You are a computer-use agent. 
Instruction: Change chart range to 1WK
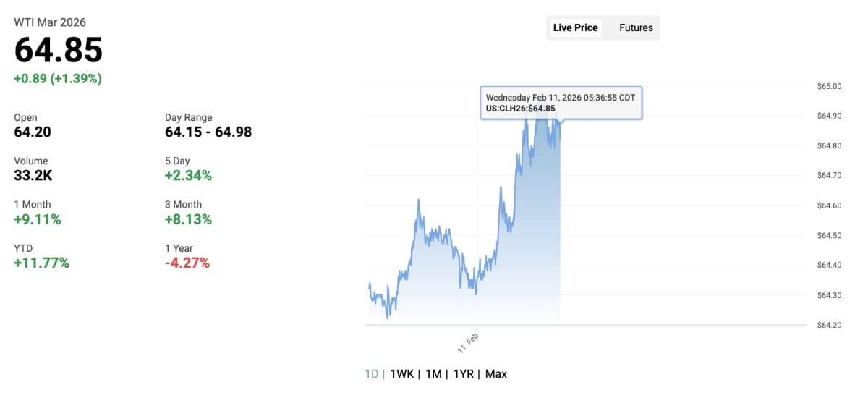(402, 374)
